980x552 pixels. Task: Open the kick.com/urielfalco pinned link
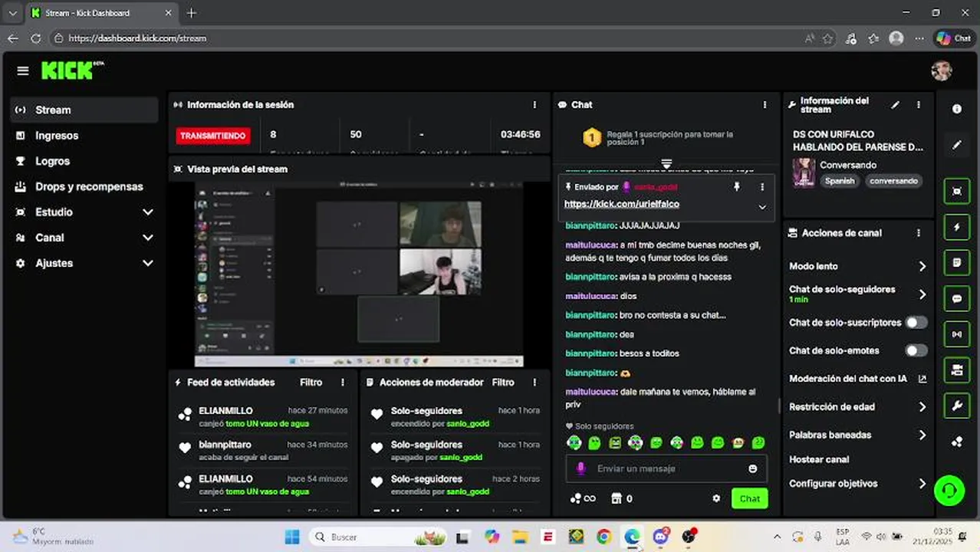(622, 204)
